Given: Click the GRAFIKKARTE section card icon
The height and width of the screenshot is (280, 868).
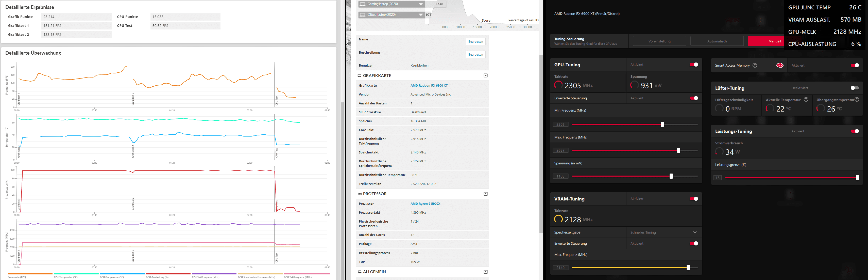Looking at the screenshot, I should (360, 75).
